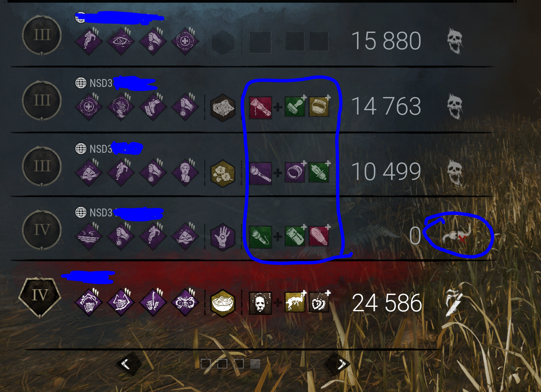Select the yellow bowl offering of the killer
Screen dimensions: 541x392
point(223,303)
